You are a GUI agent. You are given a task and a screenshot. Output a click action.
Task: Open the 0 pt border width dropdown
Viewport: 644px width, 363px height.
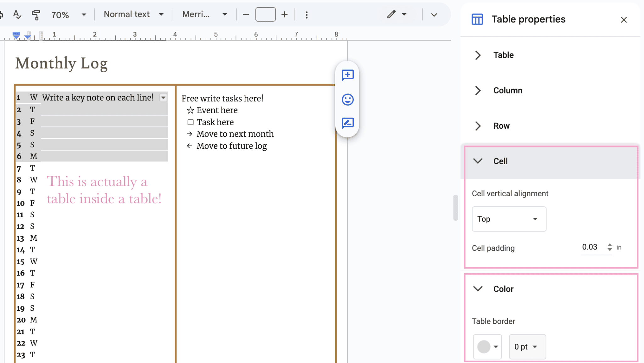coord(527,346)
